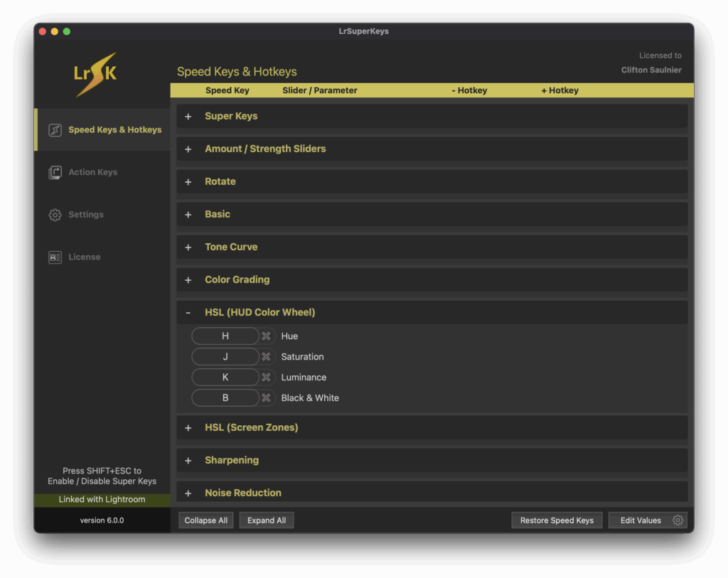The width and height of the screenshot is (728, 578).
Task: Clear the Luminance speed key with X icon
Action: pyautogui.click(x=266, y=378)
